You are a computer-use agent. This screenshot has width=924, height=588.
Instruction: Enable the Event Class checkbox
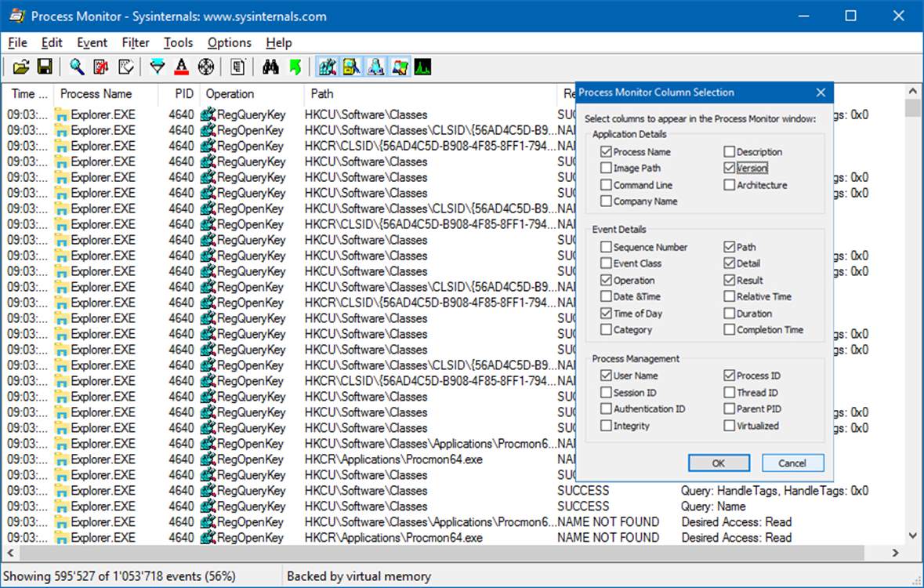(x=606, y=263)
